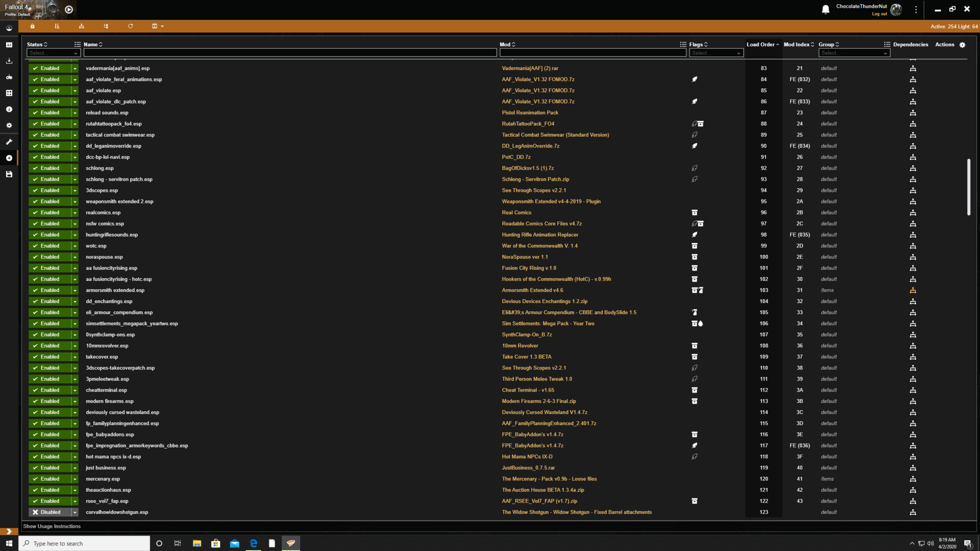The image size is (980, 551).
Task: Click the Windows taskbar search box
Action: pos(84,543)
